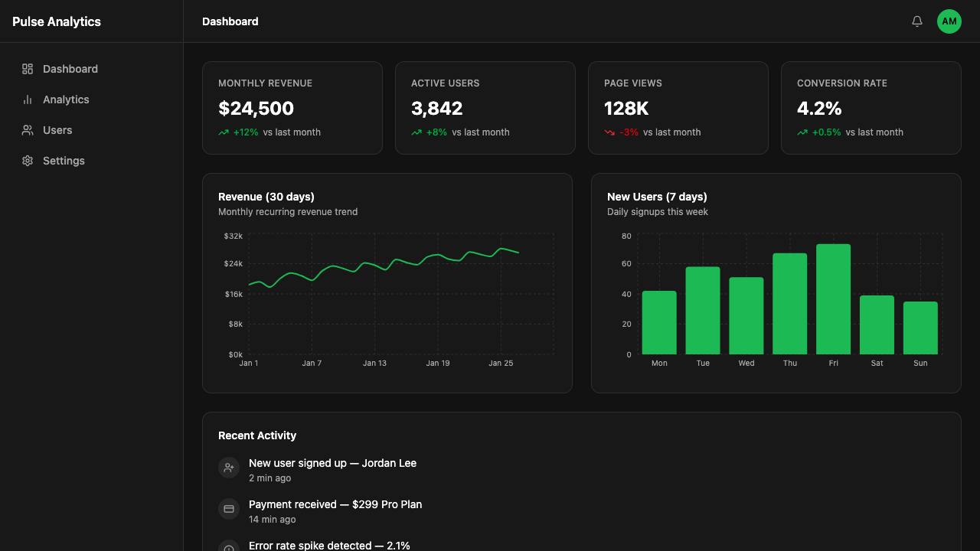Click the Users people icon in sidebar

pos(28,130)
